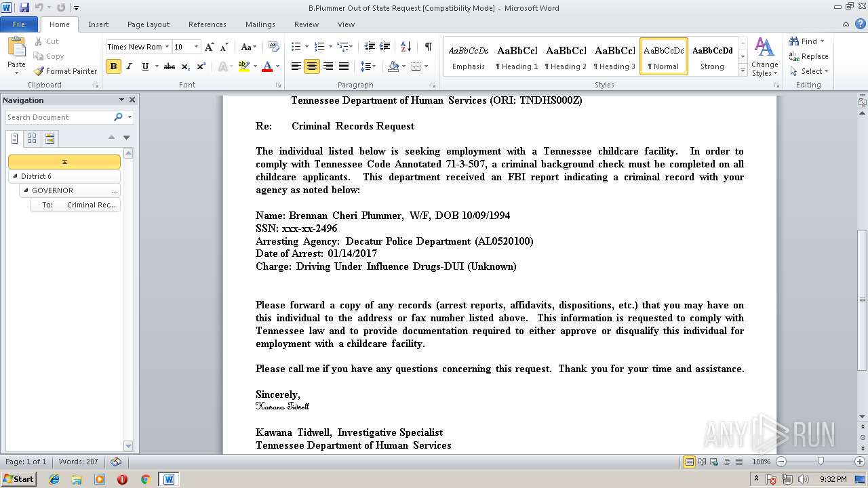Screen dimensions: 868x488
Task: Click Clear Formatting icon
Action: [x=274, y=47]
